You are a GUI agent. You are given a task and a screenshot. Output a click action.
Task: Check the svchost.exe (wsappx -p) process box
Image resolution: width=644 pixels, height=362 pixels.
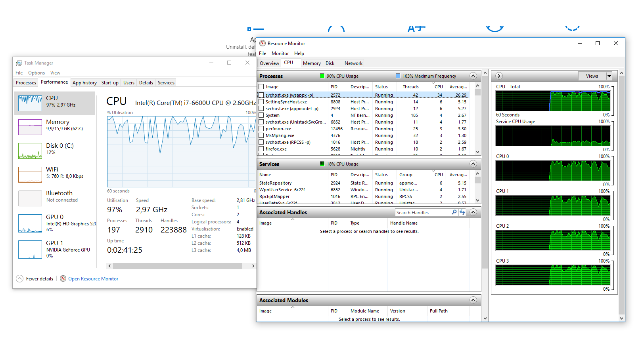pos(261,95)
